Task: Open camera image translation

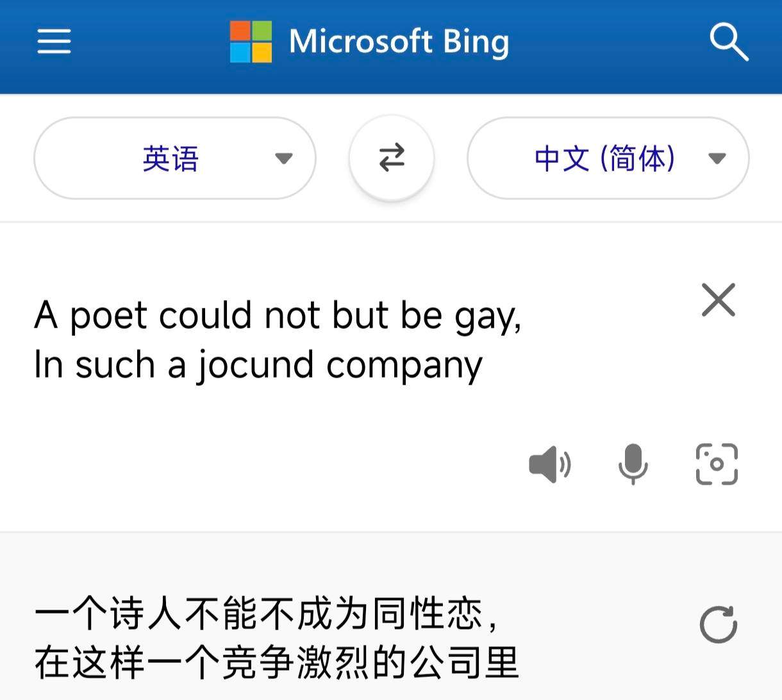Action: tap(717, 463)
